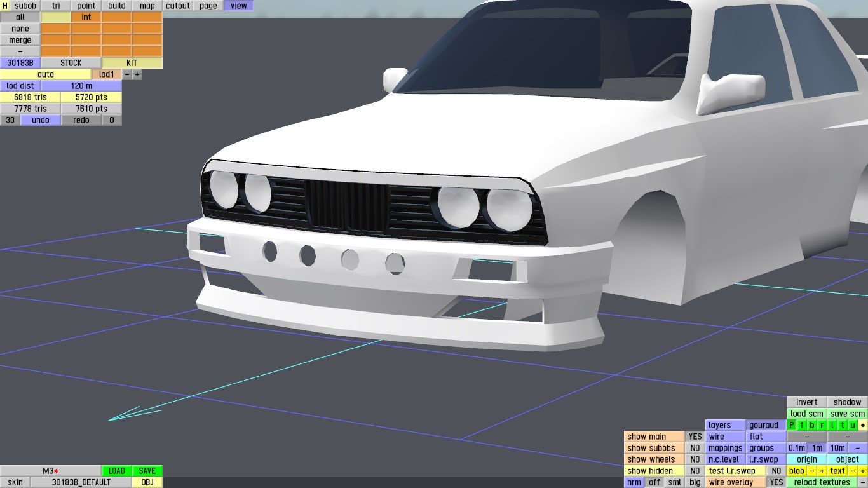The width and height of the screenshot is (868, 488).
Task: Select the off option
Action: (654, 482)
